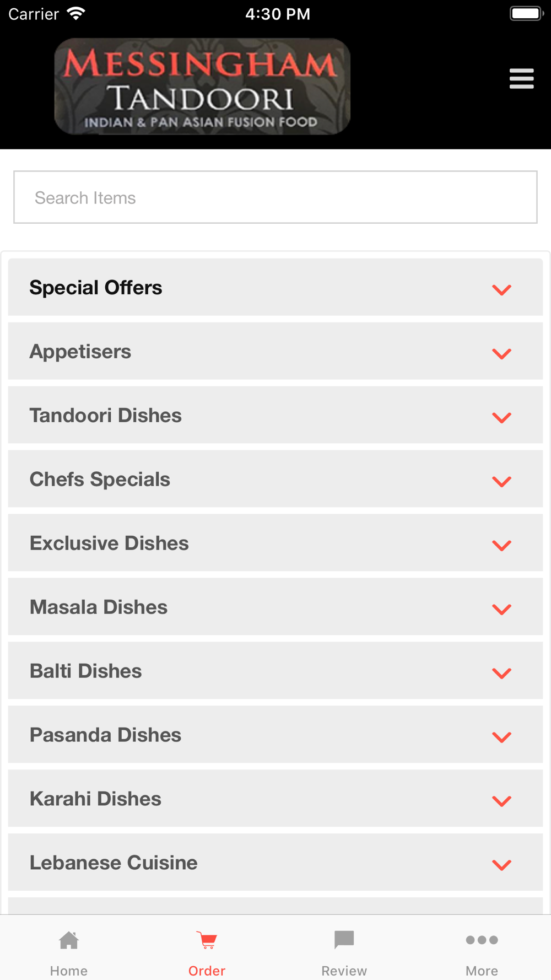Expand the Tandoori Dishes chevron
Image resolution: width=551 pixels, height=980 pixels.
coord(502,417)
